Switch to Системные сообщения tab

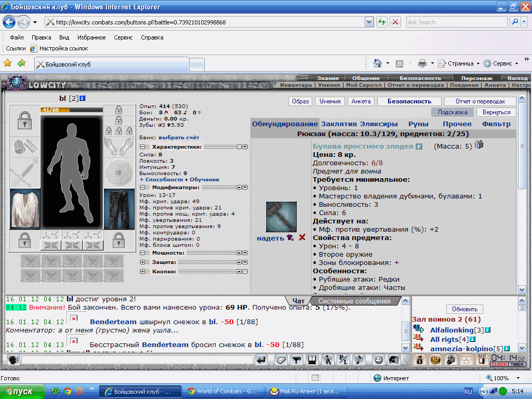(354, 301)
